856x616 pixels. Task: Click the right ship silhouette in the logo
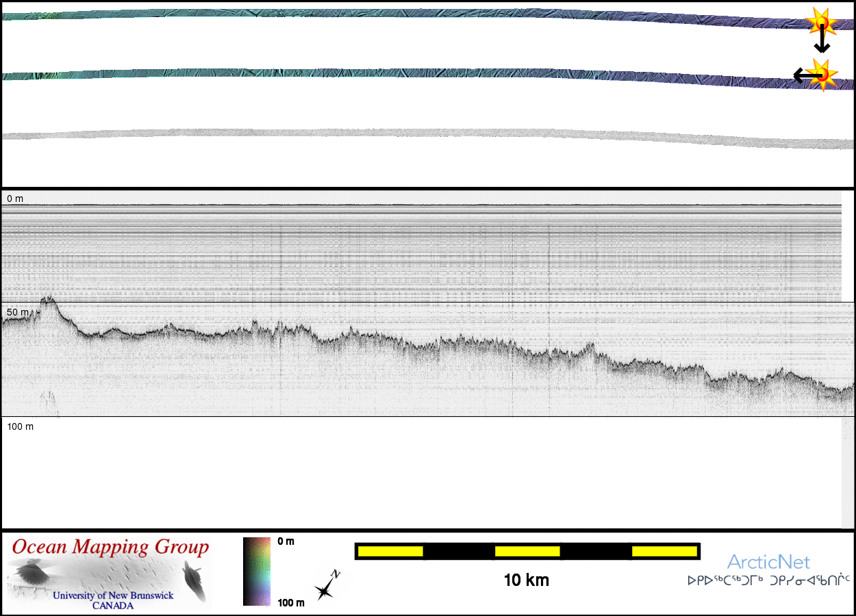coord(194,579)
